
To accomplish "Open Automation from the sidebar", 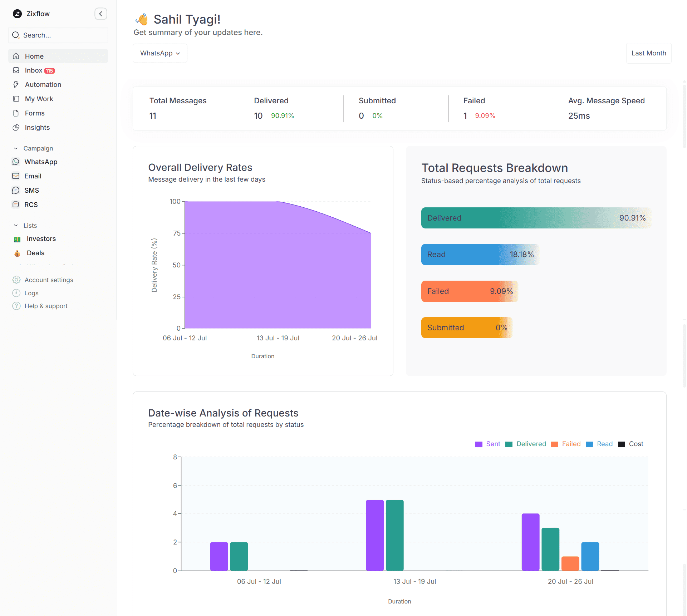I will 43,84.
